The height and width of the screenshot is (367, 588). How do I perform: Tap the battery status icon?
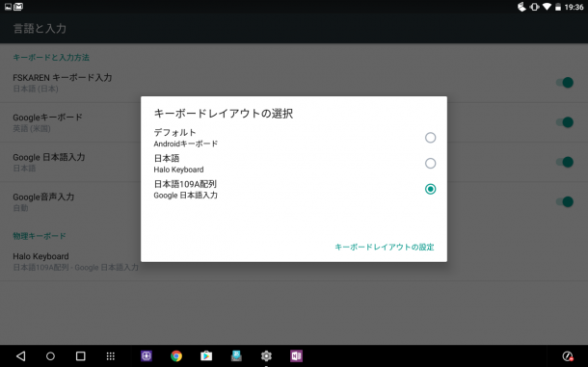coord(558,7)
